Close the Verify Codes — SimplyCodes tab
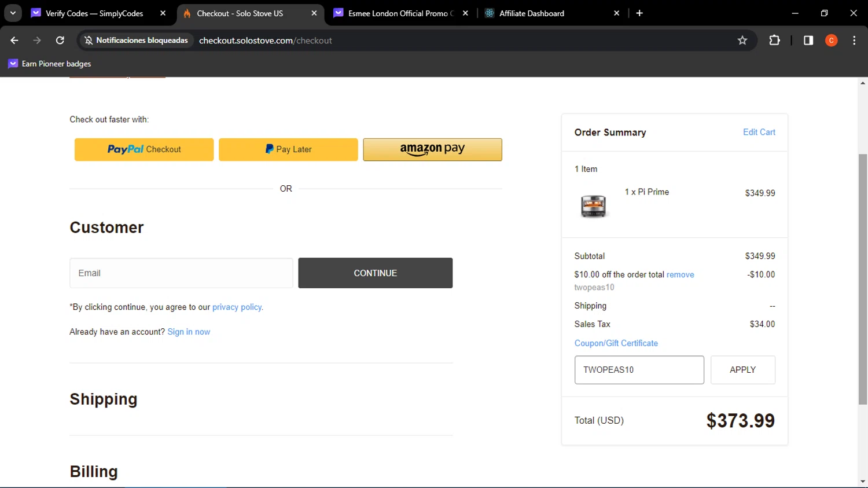Viewport: 868px width, 488px height. pyautogui.click(x=163, y=13)
